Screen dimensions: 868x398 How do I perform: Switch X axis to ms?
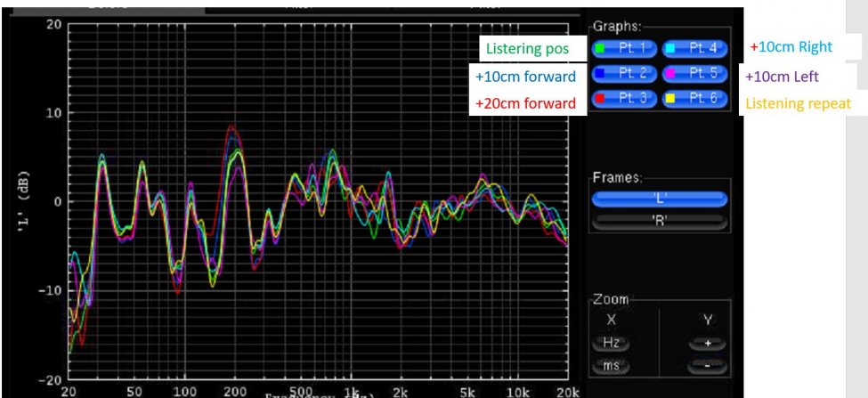coord(611,365)
